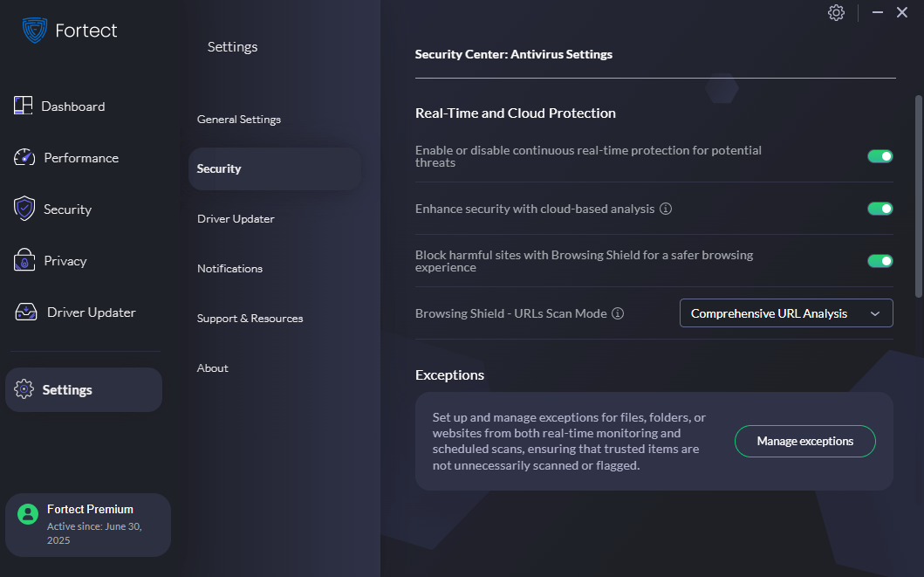
Task: Open the settings gear in the title bar
Action: coord(836,12)
